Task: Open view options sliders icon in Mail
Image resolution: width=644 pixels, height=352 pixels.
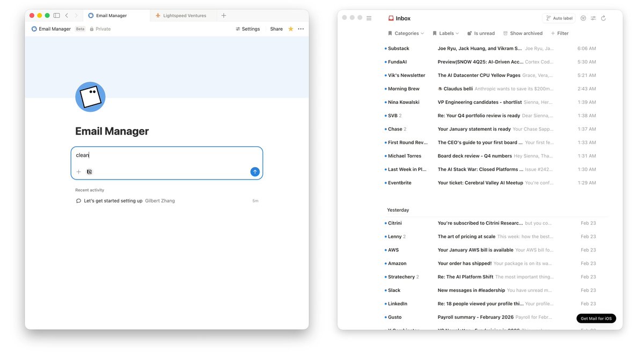Action: point(594,18)
